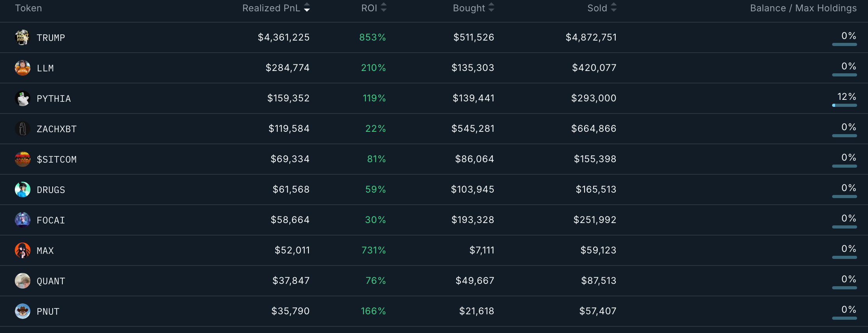
Task: Click the LLM token avatar
Action: 22,68
